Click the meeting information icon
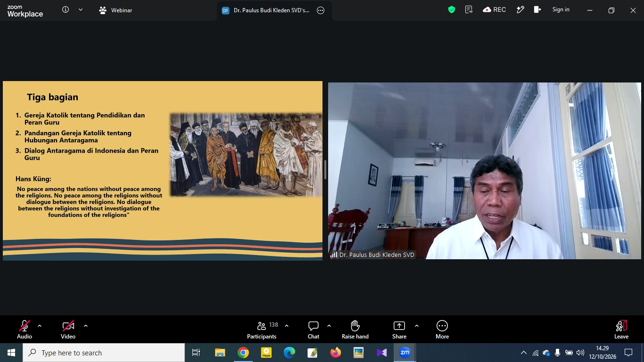 [66, 10]
